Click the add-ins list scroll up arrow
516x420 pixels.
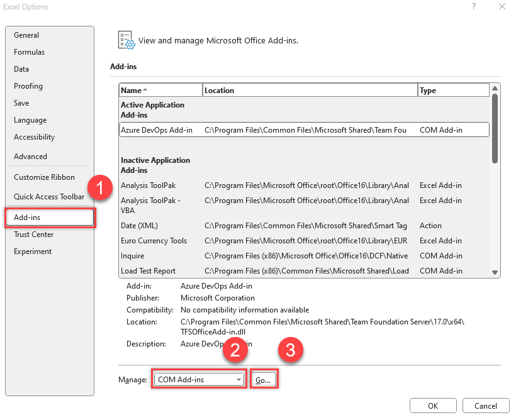click(x=495, y=88)
